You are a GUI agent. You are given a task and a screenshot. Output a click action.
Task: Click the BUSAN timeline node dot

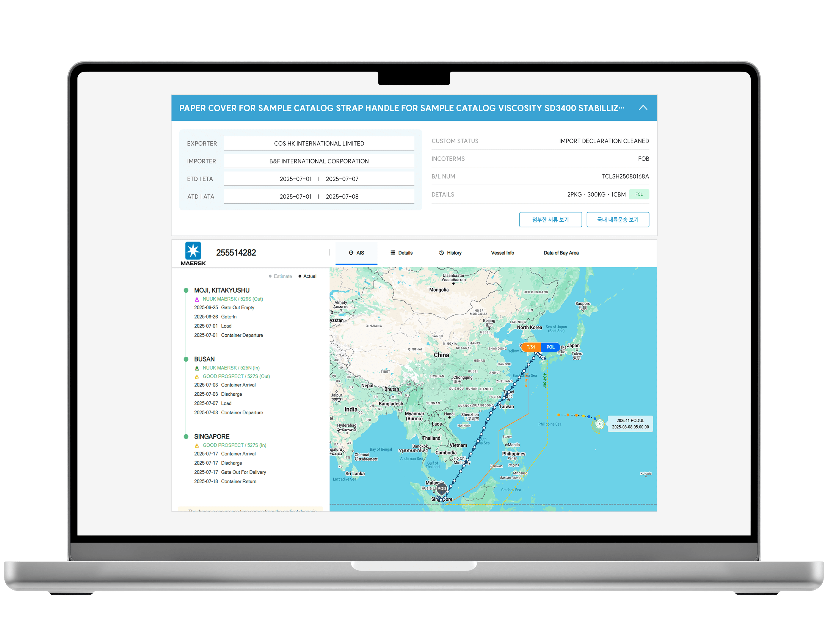pos(186,359)
